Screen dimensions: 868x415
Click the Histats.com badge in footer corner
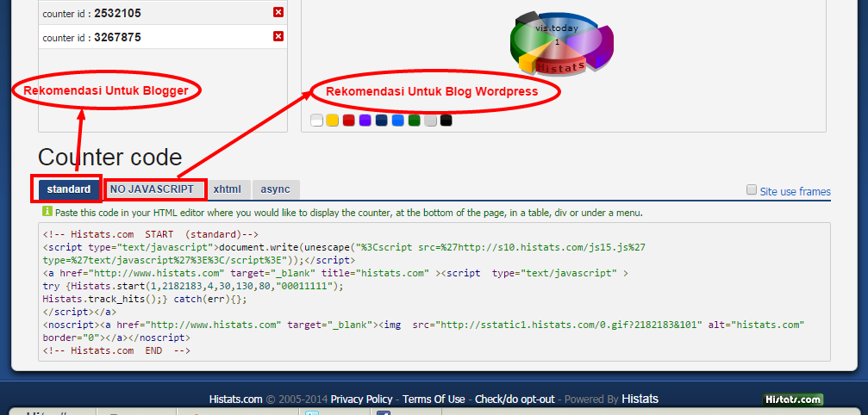(793, 400)
